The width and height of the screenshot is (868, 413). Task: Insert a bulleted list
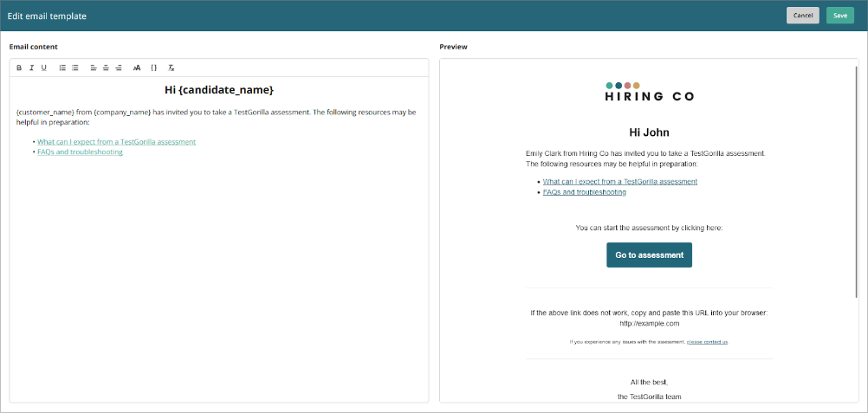75,68
